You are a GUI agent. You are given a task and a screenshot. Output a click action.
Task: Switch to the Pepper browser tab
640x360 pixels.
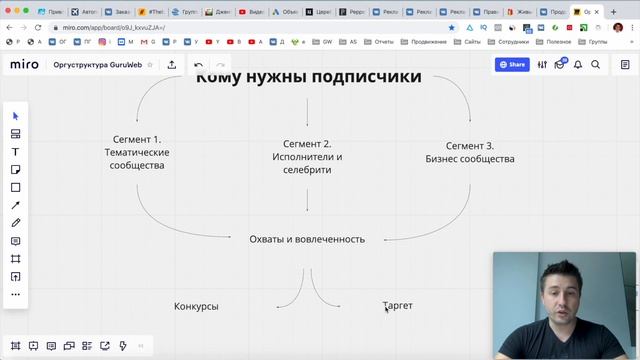pyautogui.click(x=353, y=12)
